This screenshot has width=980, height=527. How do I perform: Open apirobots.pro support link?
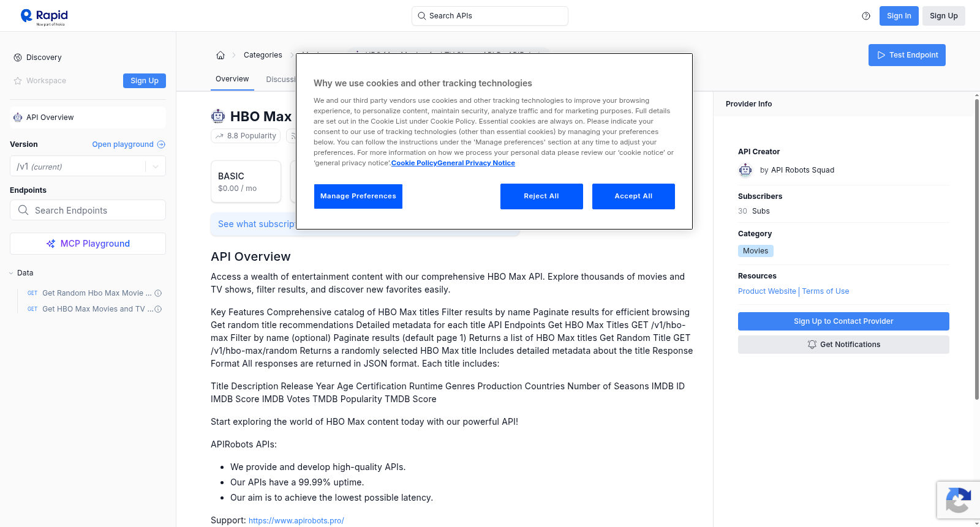click(296, 521)
